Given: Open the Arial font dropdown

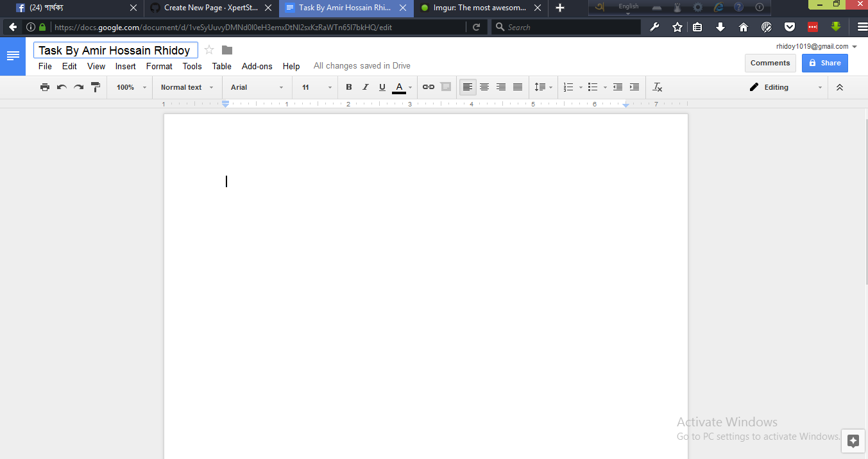Looking at the screenshot, I should coord(257,87).
